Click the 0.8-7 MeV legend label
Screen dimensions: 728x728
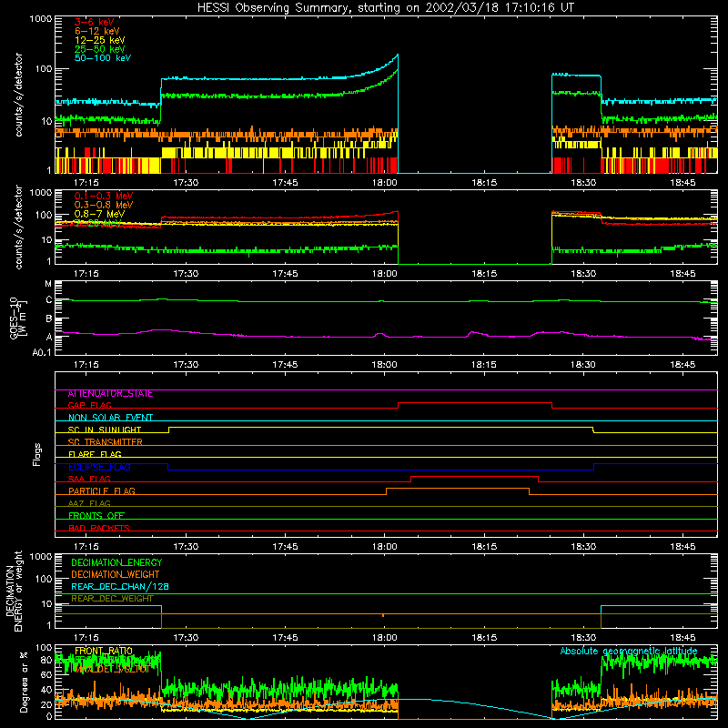pos(99,214)
